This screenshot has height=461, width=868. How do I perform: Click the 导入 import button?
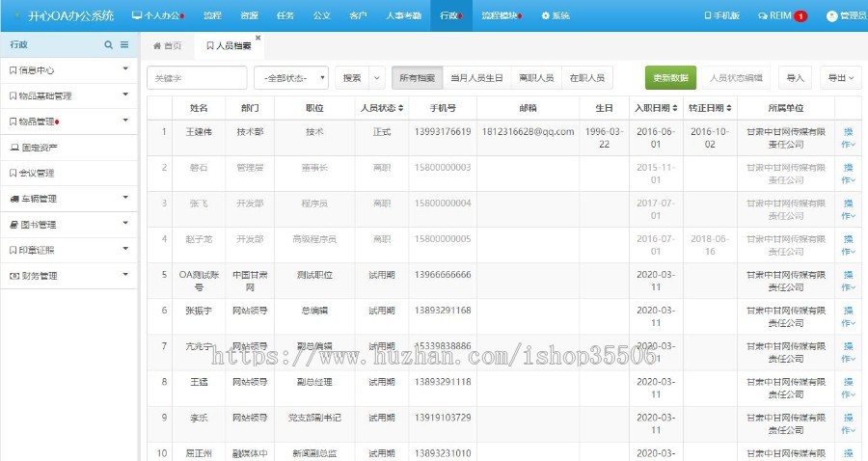796,78
